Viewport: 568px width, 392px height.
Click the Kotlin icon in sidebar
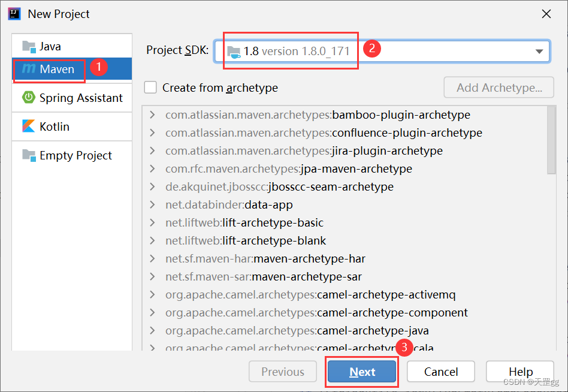28,126
